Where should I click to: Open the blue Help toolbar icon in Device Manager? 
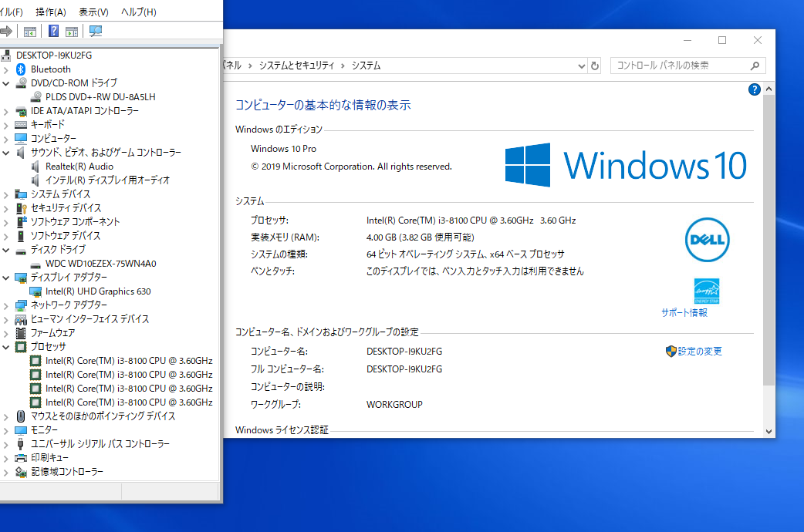pos(53,32)
